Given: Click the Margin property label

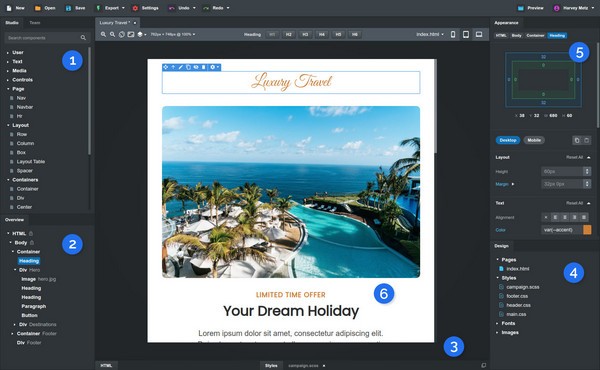Looking at the screenshot, I should [x=502, y=184].
